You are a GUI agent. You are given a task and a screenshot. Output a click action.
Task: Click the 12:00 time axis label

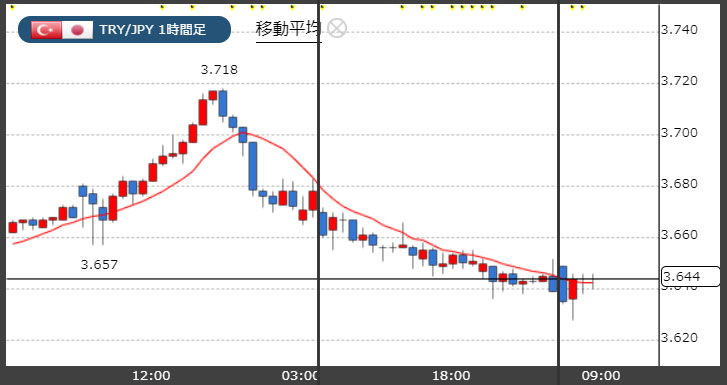[151, 375]
